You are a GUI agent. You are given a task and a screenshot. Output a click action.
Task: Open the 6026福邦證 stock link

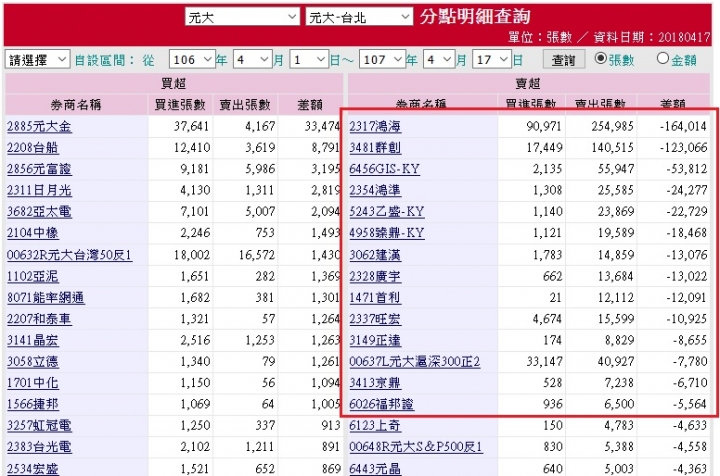point(381,404)
